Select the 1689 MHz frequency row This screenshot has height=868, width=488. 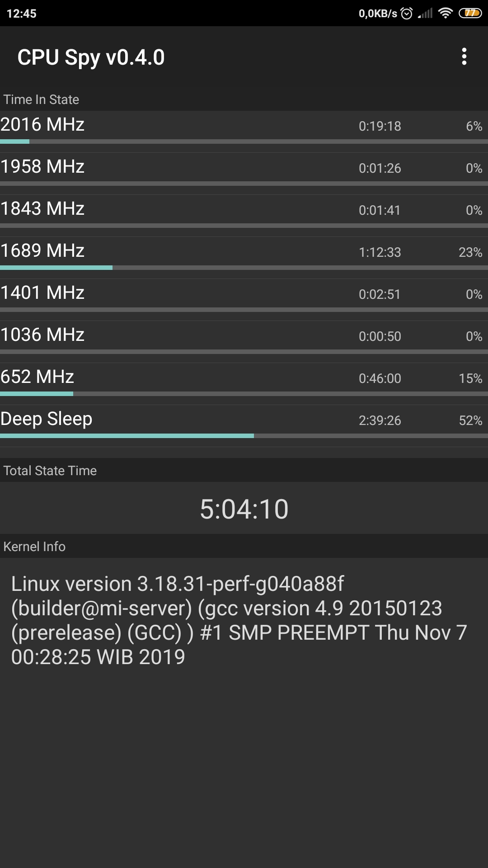coord(244,251)
